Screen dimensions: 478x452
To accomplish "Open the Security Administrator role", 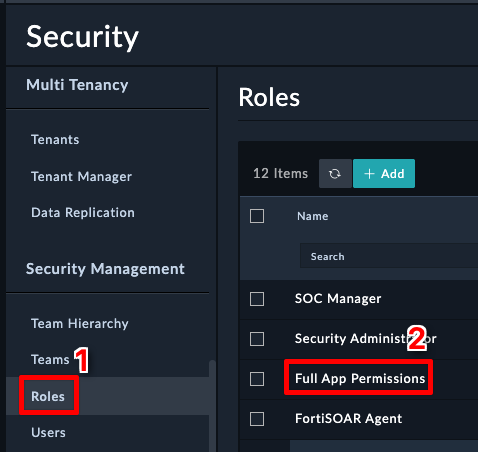I will coord(365,339).
